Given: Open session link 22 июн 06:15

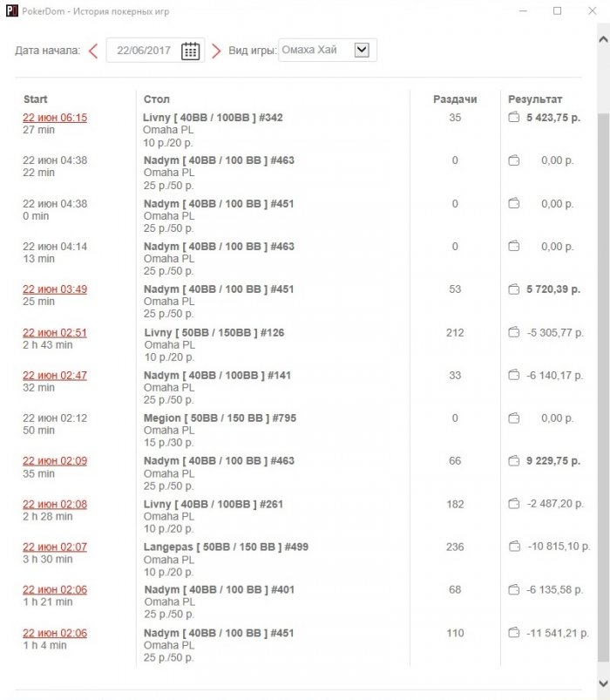Looking at the screenshot, I should pyautogui.click(x=55, y=118).
